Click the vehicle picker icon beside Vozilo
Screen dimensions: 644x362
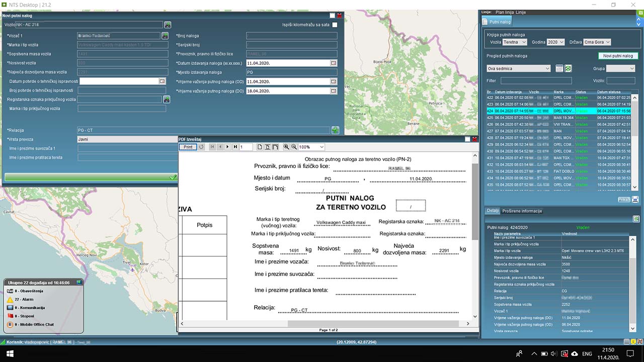click(168, 25)
